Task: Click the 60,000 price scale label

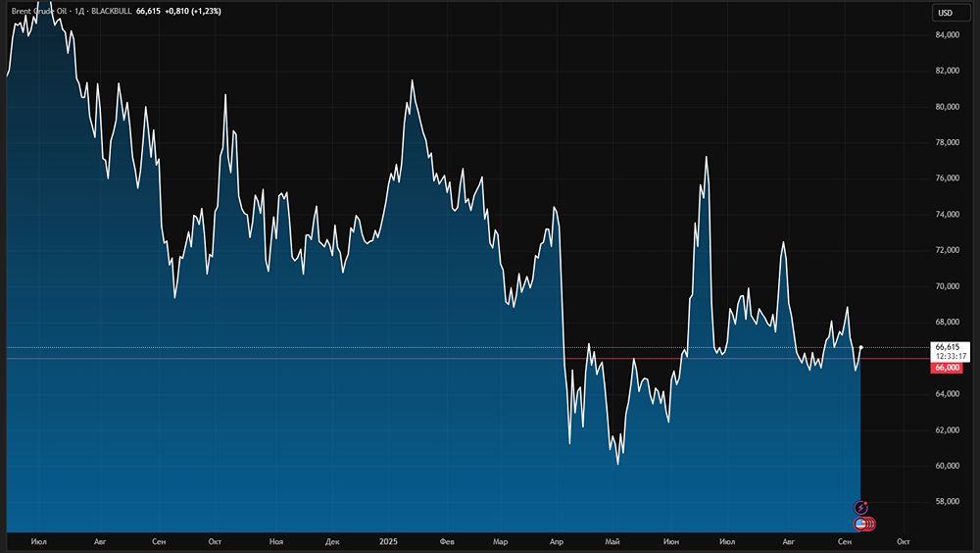Action: click(x=947, y=466)
